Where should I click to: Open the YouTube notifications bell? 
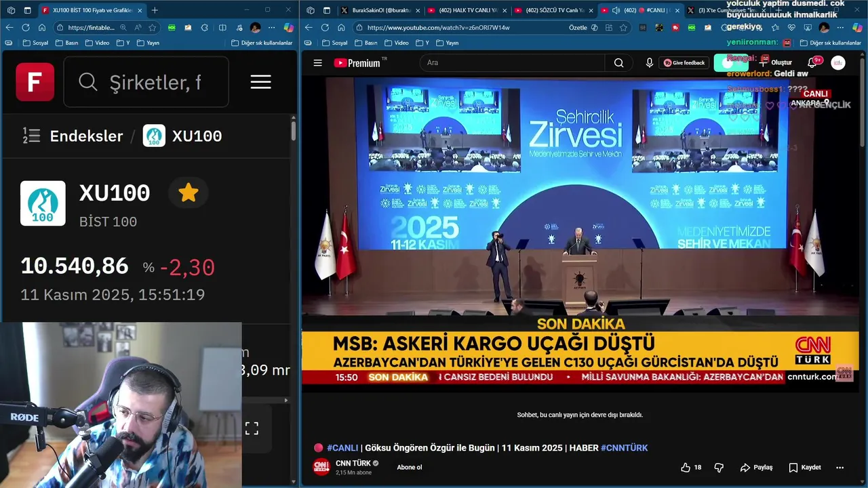click(x=812, y=62)
